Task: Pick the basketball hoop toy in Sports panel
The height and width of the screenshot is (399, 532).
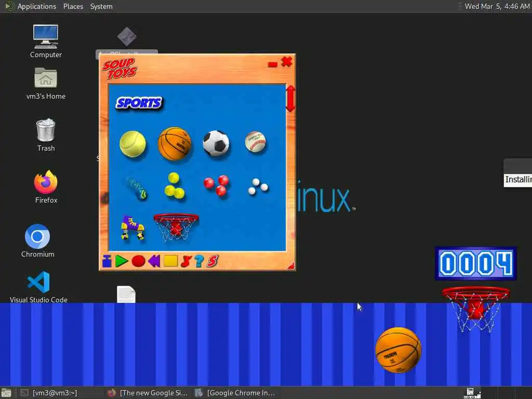Action: point(176,227)
